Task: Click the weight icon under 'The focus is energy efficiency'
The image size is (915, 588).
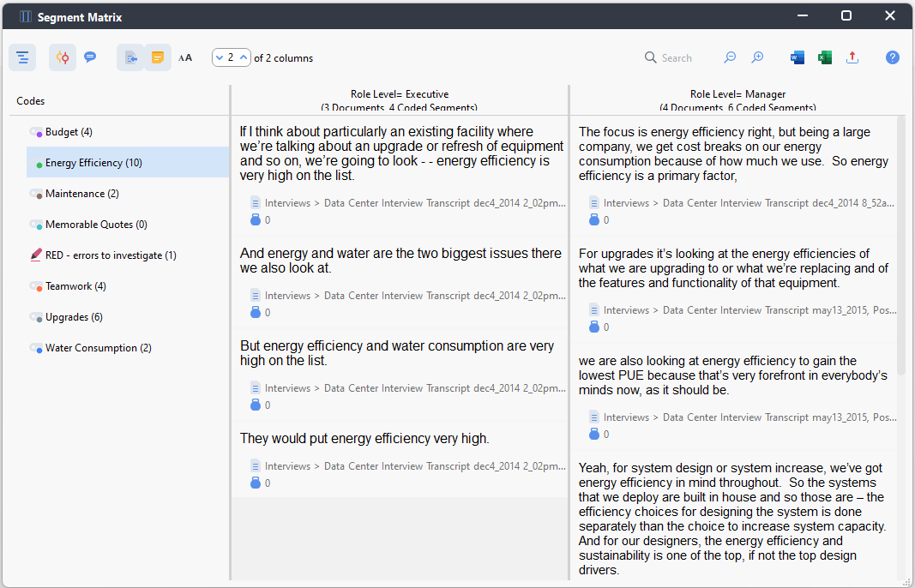Action: (x=594, y=220)
